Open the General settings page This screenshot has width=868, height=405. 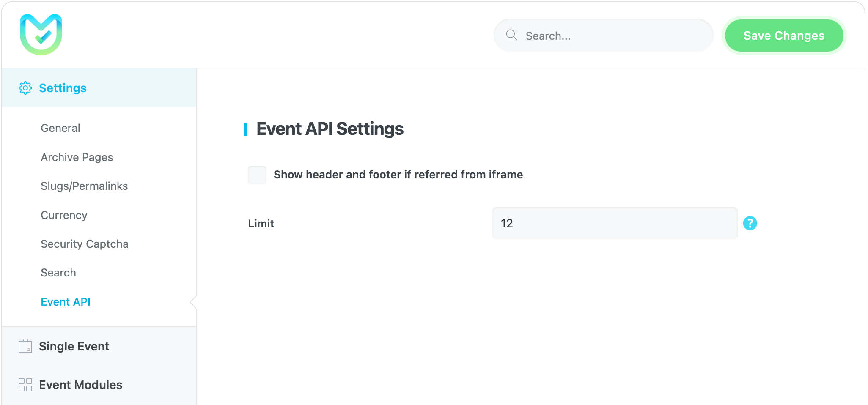(x=60, y=128)
